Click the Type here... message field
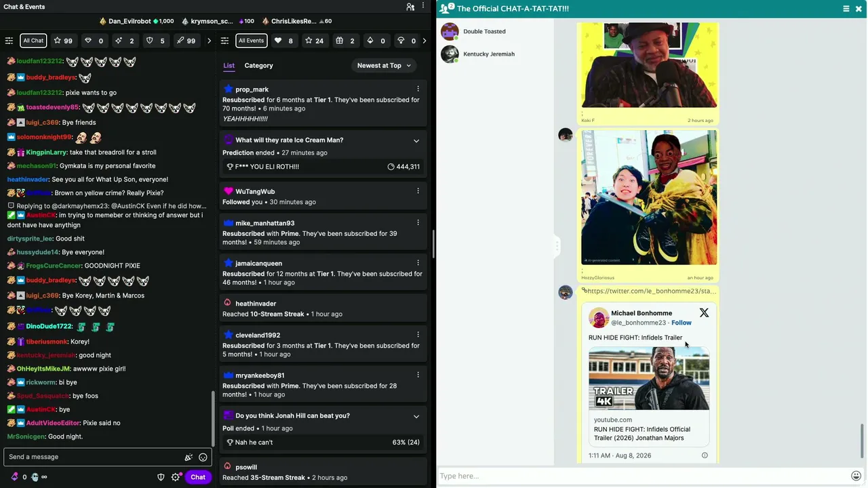The height and width of the screenshot is (488, 868). coord(643,476)
